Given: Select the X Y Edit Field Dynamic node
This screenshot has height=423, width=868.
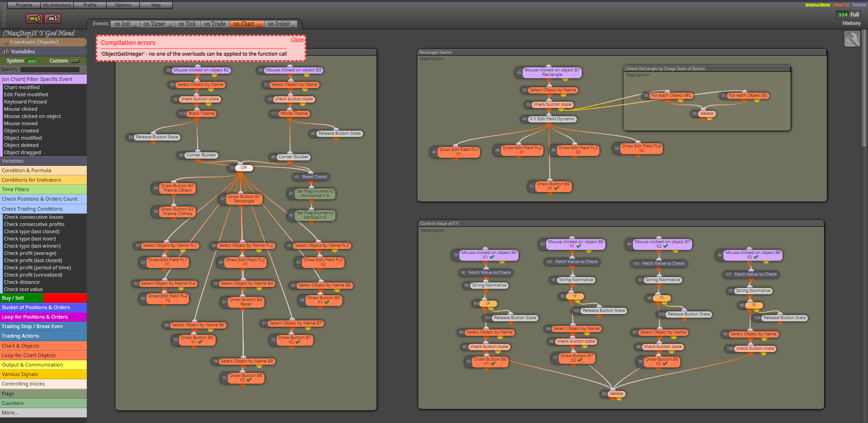Looking at the screenshot, I should (552, 119).
